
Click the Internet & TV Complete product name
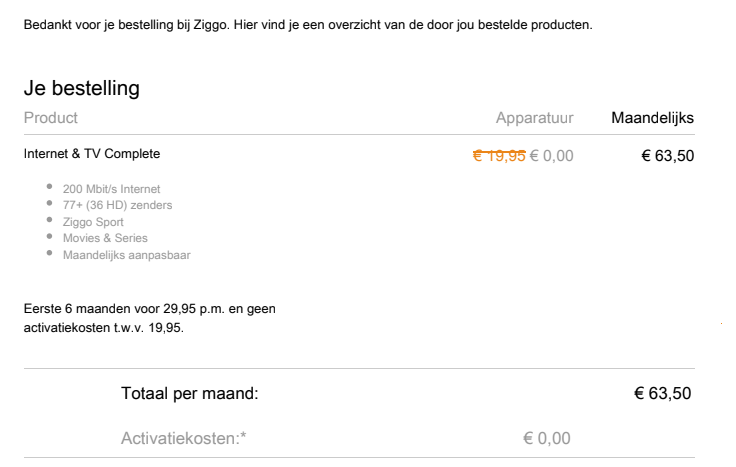tap(91, 154)
